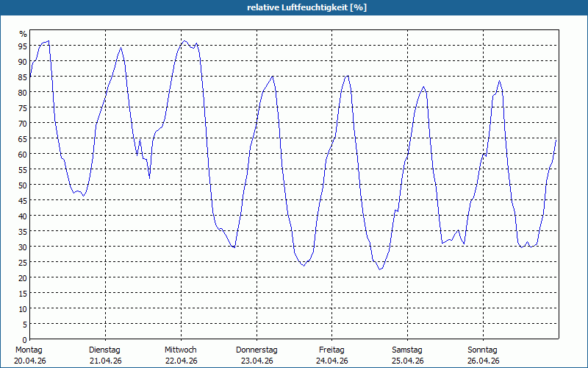Click the 'Donnerstag' day label
Screen dimensions: 588x368
point(257,350)
